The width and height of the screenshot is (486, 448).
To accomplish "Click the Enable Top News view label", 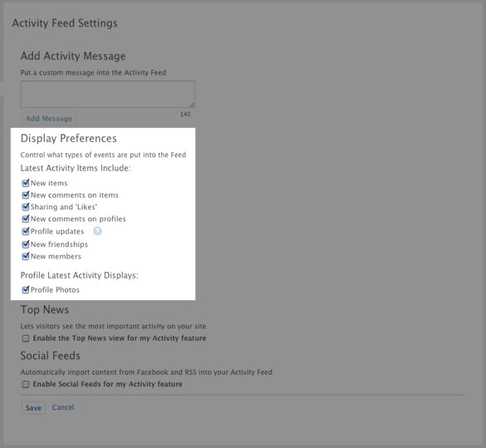I will (x=120, y=338).
